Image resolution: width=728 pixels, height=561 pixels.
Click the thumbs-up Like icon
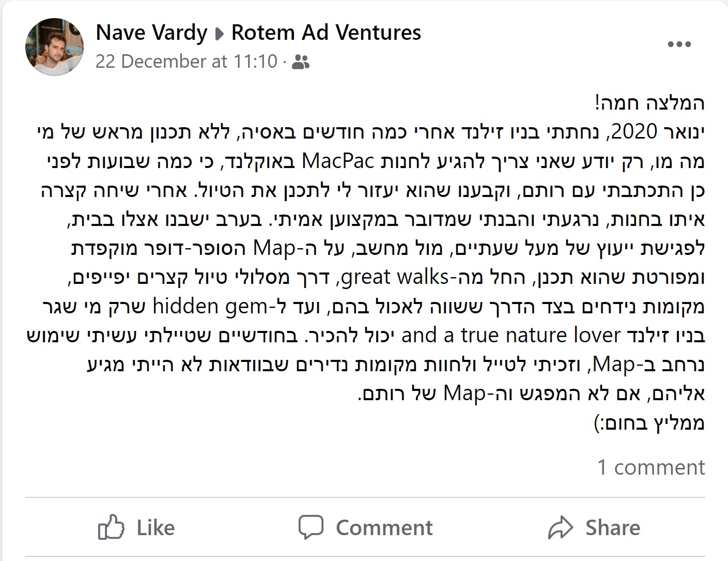pos(111,528)
